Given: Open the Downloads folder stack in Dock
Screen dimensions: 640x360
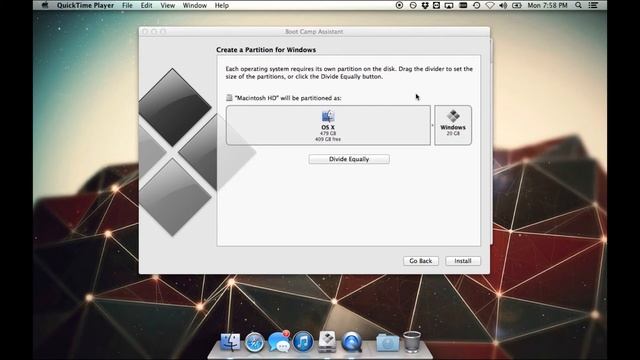Looking at the screenshot, I should point(387,342).
